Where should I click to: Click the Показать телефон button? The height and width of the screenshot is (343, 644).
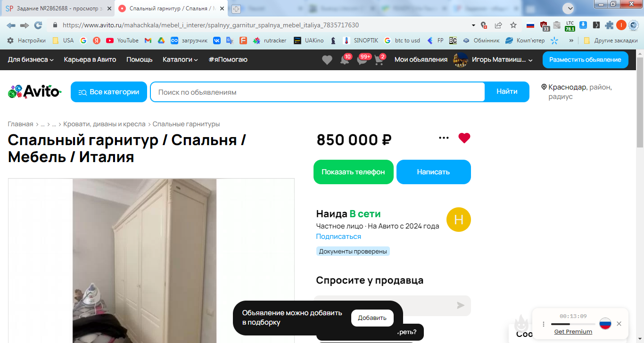coord(354,172)
